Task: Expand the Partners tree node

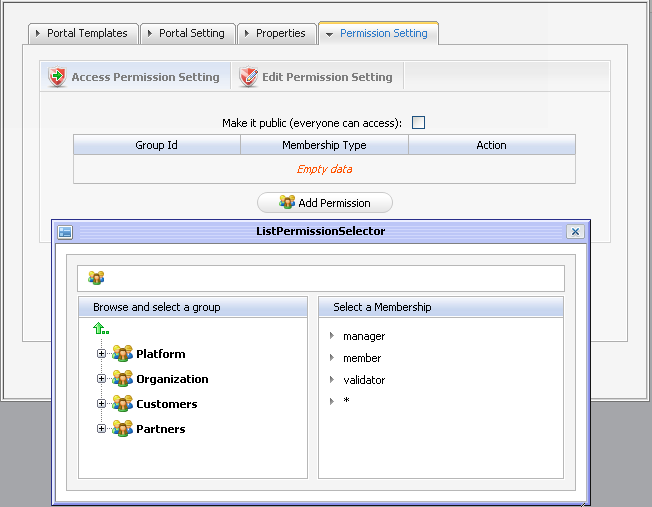Action: (x=101, y=429)
